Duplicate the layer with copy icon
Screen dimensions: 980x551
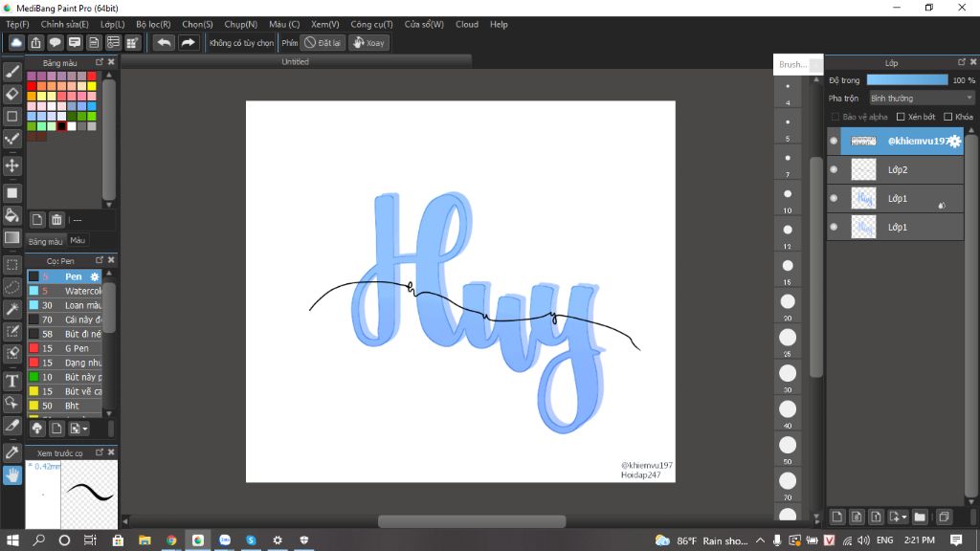(945, 517)
